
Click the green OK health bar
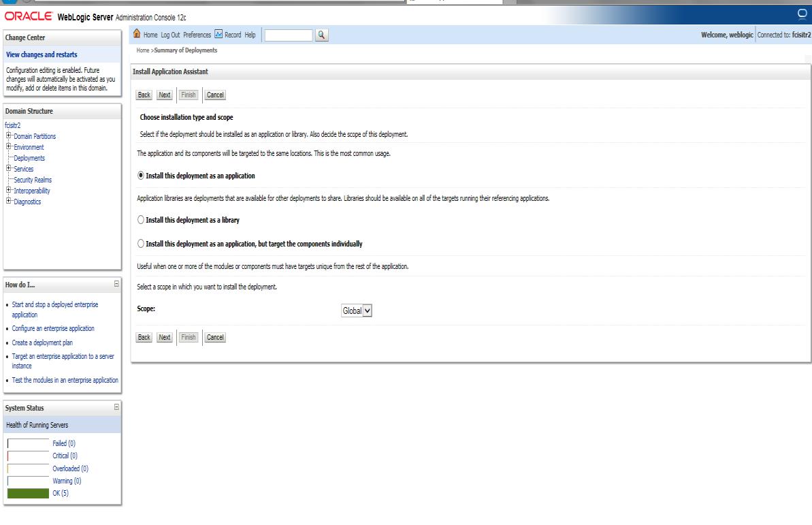pyautogui.click(x=28, y=494)
